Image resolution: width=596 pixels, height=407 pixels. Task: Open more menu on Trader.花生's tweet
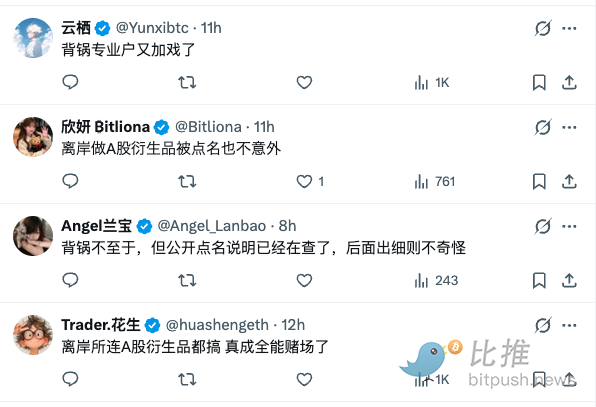coord(569,325)
